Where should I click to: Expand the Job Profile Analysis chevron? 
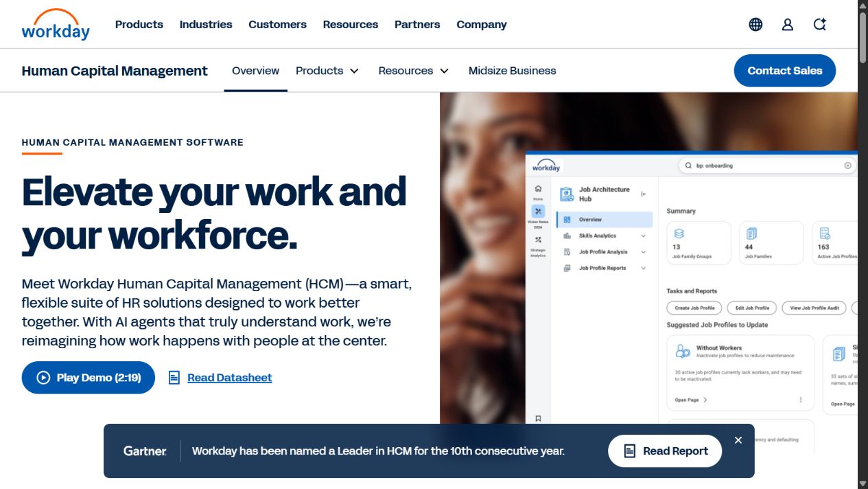coord(644,252)
